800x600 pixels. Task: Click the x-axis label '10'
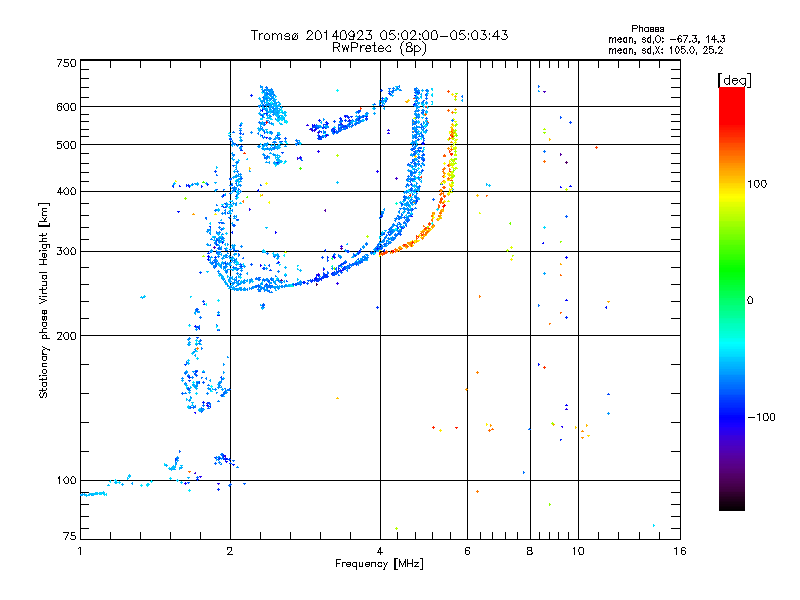[578, 551]
